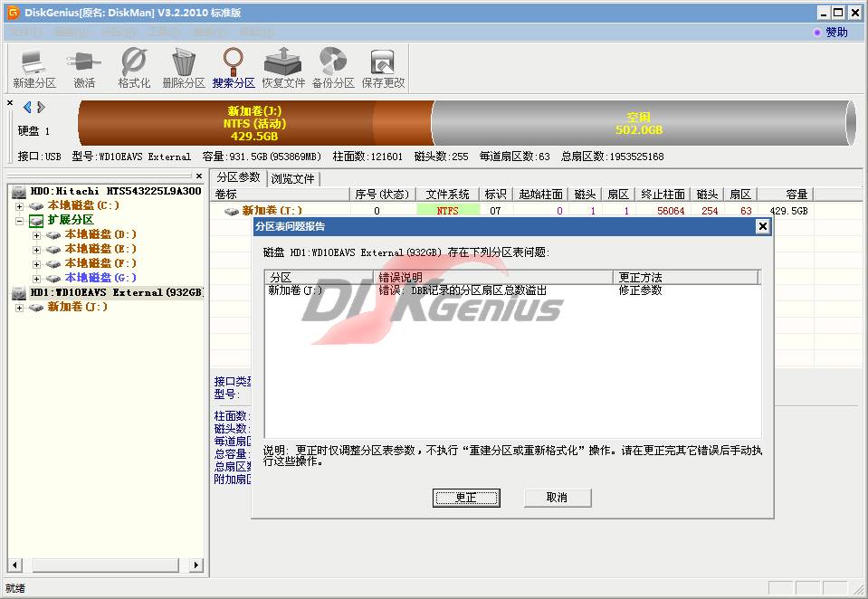Click the green NTFS cell in partition table
This screenshot has height=599, width=868.
point(448,210)
